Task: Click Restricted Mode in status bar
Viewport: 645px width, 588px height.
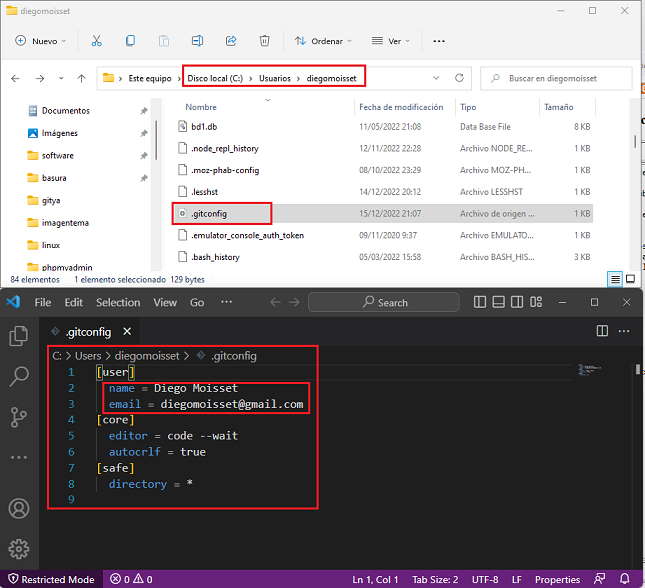Action: [x=51, y=579]
